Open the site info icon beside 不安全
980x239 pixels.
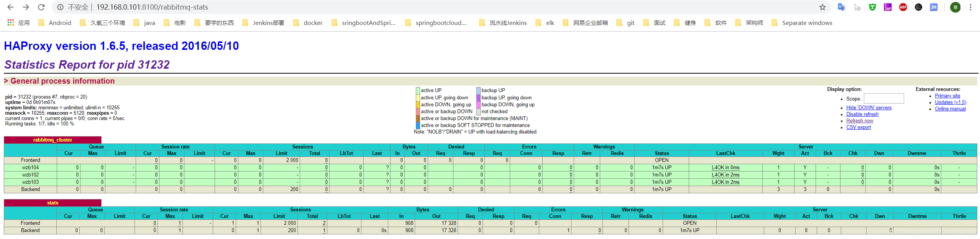(60, 7)
